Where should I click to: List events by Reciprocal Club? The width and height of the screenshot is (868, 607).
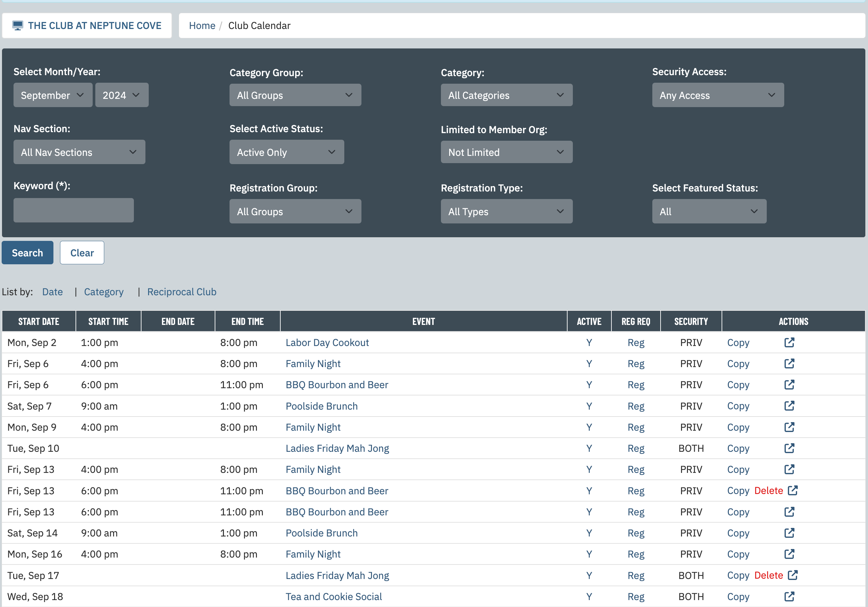tap(182, 292)
